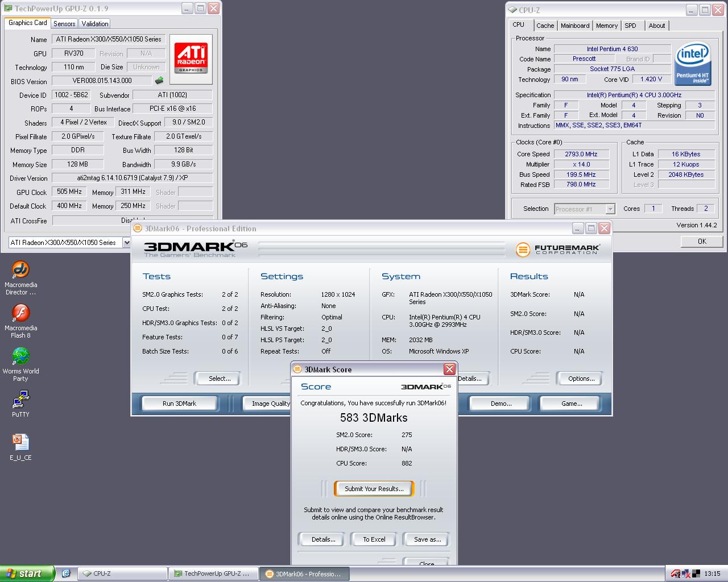The height and width of the screenshot is (582, 728).
Task: Switch to TechPowerUp GPU-Z taskbar button
Action: tap(214, 574)
